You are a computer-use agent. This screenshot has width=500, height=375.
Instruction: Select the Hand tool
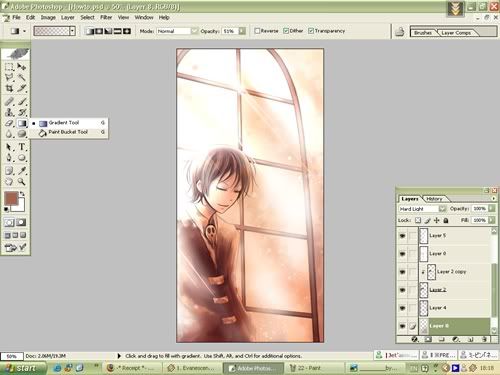(9, 182)
